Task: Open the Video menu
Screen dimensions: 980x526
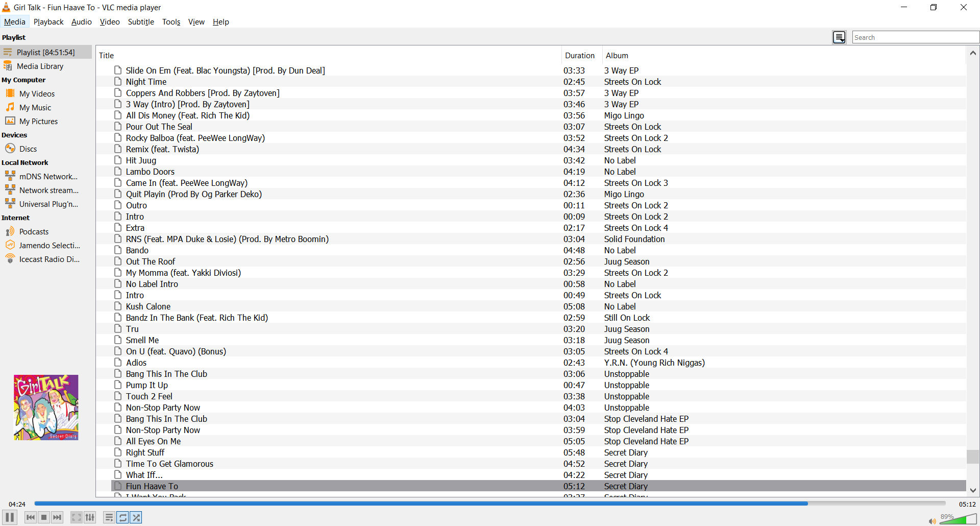Action: (110, 22)
